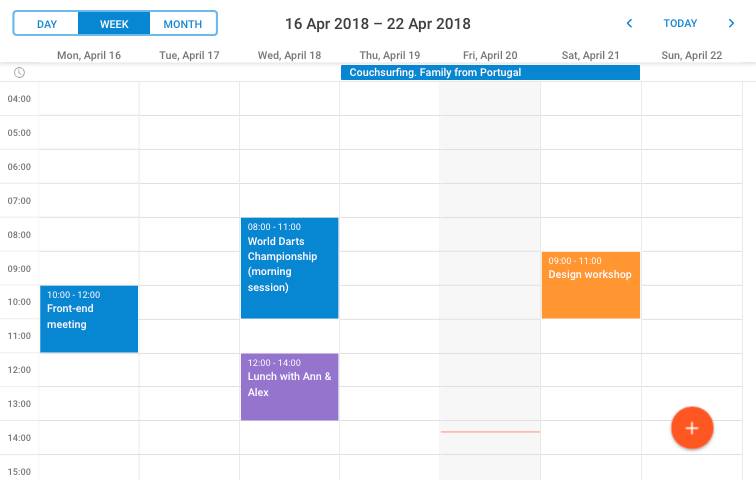Switch to Month view tab
This screenshot has width=756, height=480.
pyautogui.click(x=183, y=24)
